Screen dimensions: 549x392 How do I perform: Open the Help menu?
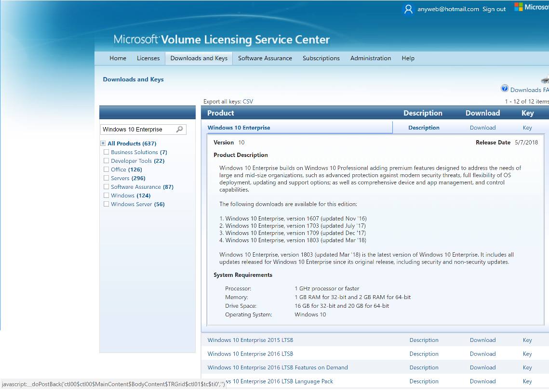(408, 58)
